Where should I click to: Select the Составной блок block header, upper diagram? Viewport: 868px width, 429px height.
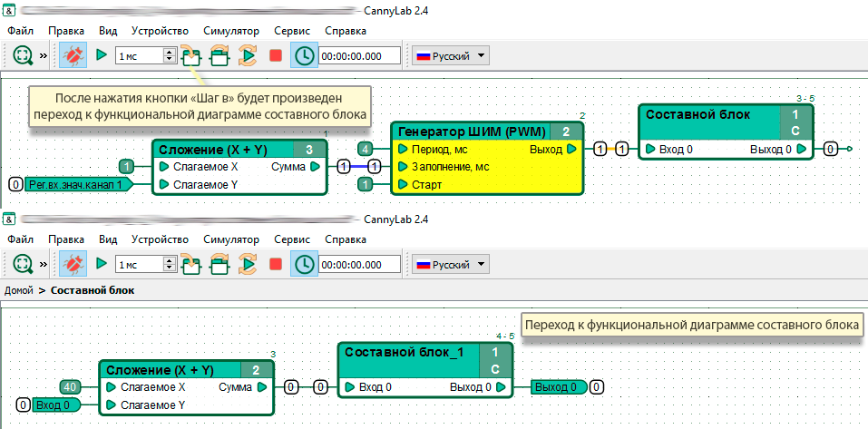coord(726,122)
